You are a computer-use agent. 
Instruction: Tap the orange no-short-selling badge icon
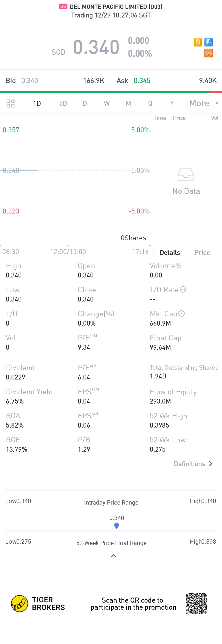[x=208, y=53]
